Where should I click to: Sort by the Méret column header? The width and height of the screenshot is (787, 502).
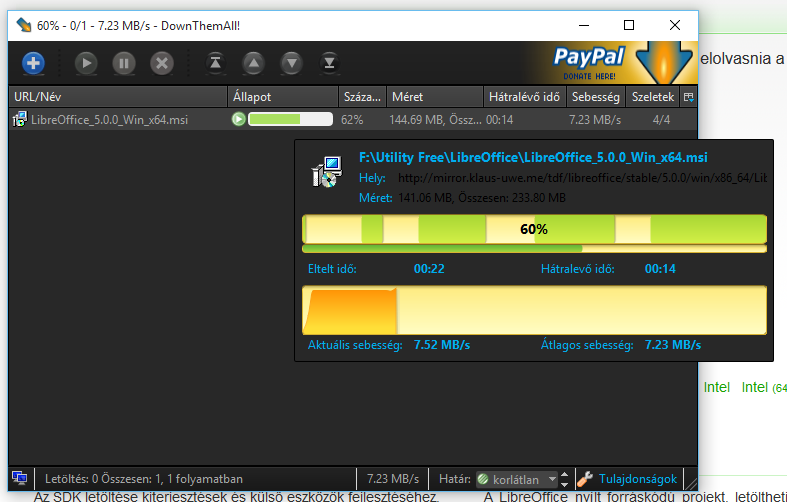(x=435, y=97)
